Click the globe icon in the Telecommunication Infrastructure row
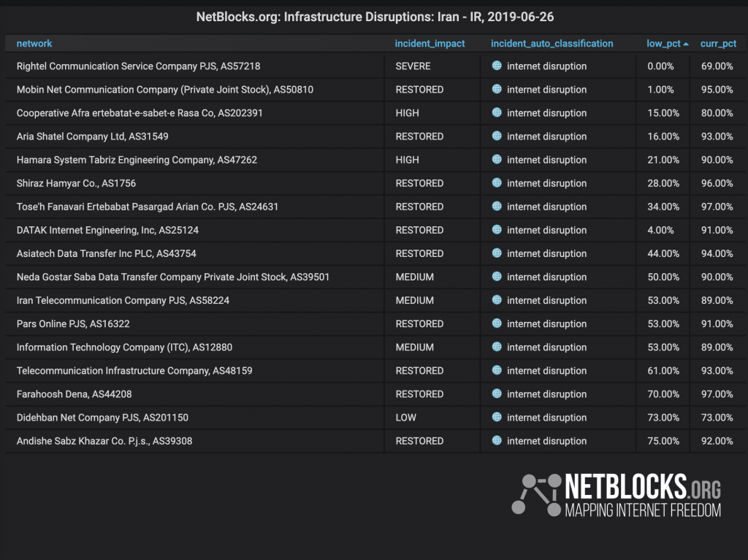The width and height of the screenshot is (748, 560). click(497, 370)
